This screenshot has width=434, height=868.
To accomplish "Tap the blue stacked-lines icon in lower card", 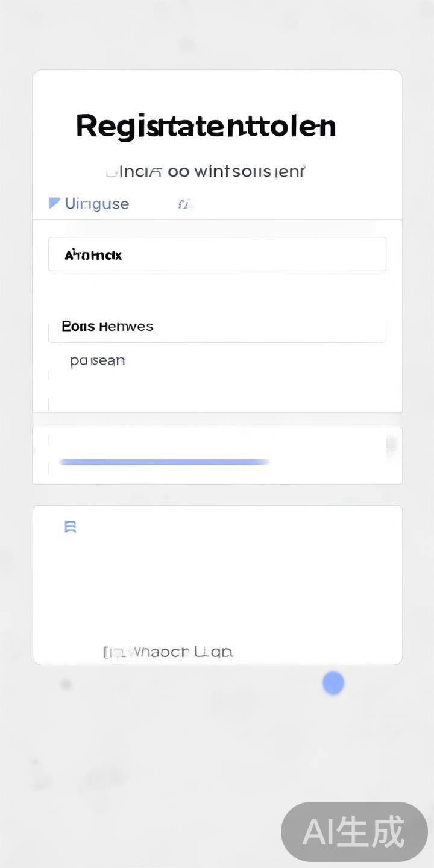I will coord(70,527).
